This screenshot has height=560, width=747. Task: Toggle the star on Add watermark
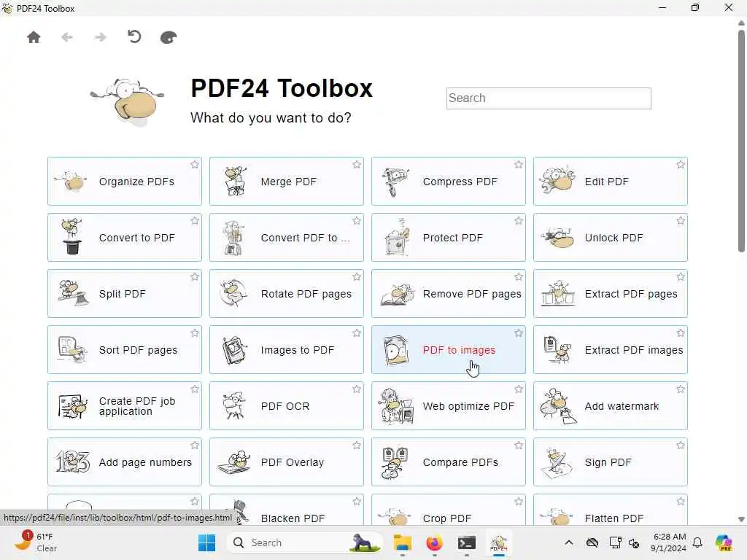(x=681, y=389)
